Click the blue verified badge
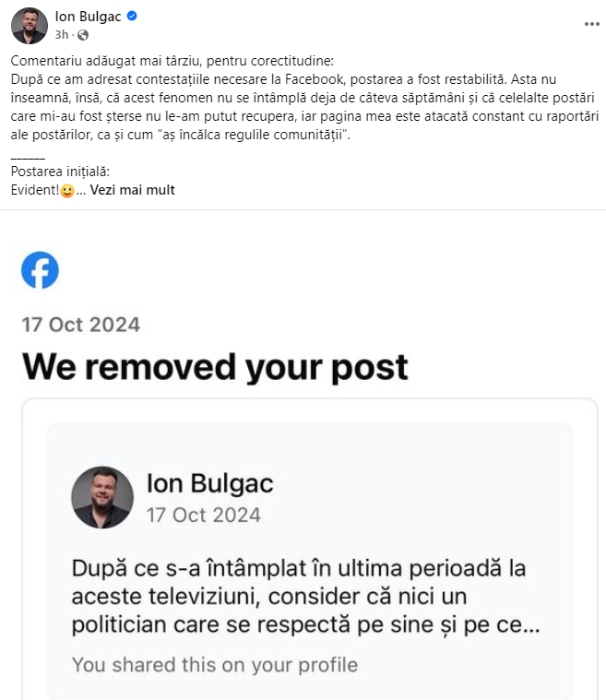 pyautogui.click(x=132, y=17)
